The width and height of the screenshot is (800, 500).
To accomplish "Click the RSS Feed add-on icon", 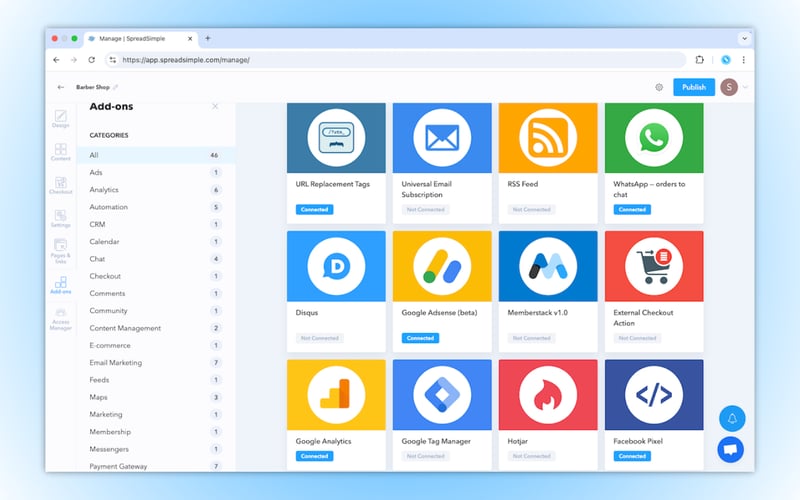I will (x=547, y=138).
